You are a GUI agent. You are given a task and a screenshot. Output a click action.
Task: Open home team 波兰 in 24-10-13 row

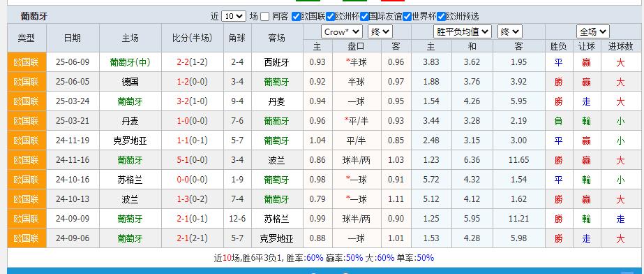click(130, 199)
